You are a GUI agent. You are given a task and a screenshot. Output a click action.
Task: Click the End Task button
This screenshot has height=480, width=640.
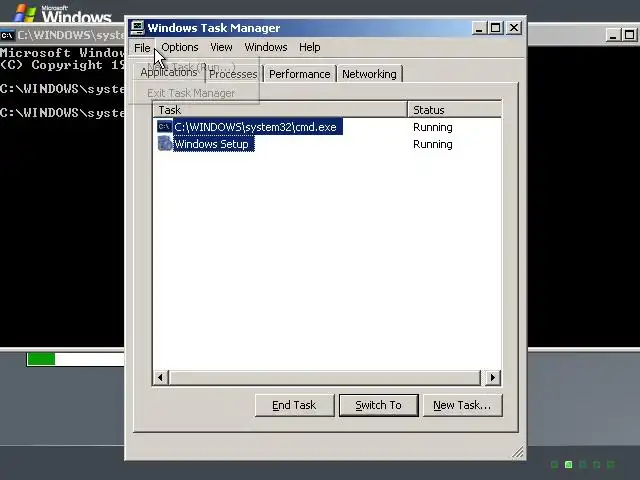[x=294, y=405]
